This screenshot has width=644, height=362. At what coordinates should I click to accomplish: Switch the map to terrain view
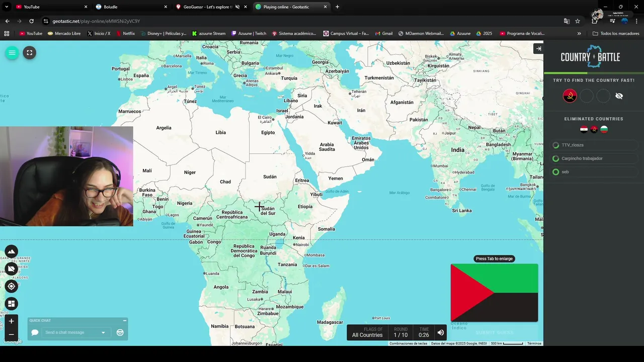coord(11,251)
